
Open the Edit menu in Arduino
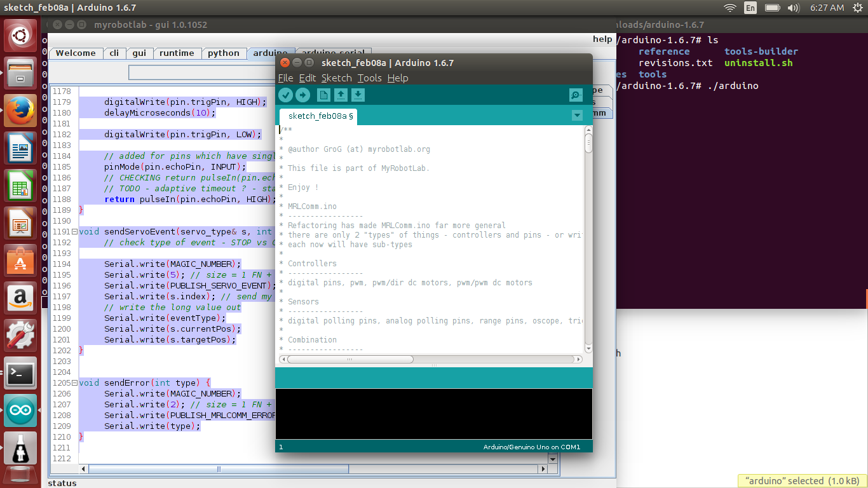tap(308, 78)
